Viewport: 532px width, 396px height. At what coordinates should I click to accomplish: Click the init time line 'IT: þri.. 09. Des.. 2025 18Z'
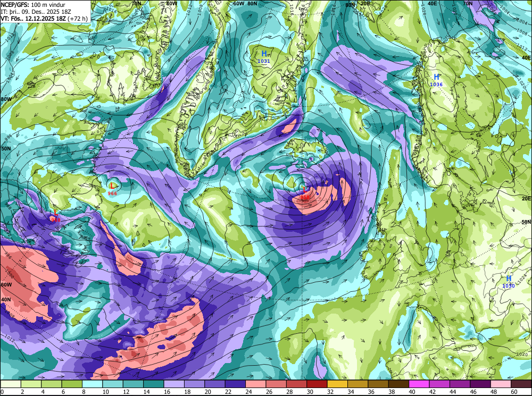click(x=36, y=12)
